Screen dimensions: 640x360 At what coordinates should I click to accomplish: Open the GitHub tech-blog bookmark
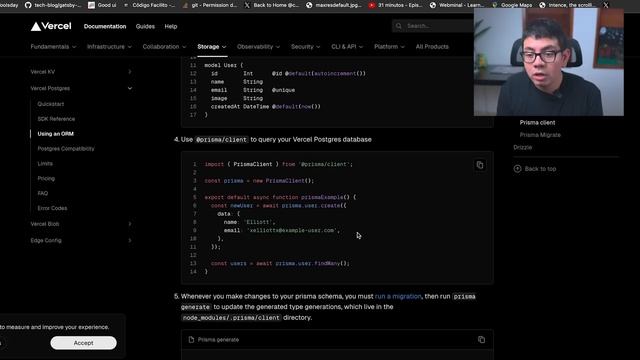[53, 5]
